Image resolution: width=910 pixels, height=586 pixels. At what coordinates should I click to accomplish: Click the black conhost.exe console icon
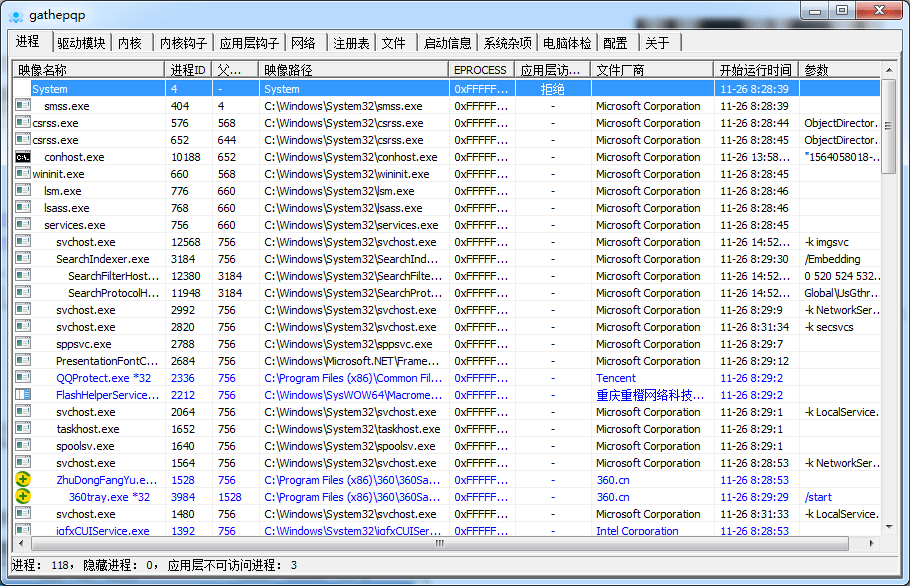pos(23,157)
